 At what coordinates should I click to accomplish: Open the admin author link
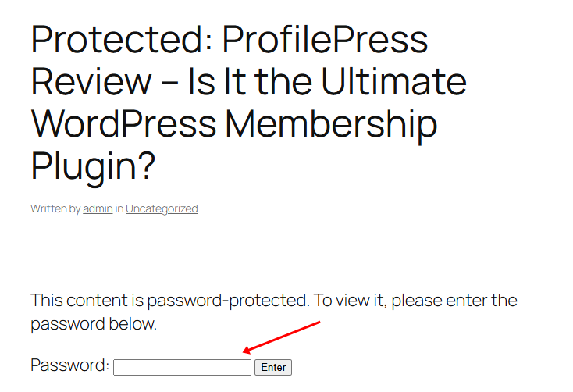point(98,208)
